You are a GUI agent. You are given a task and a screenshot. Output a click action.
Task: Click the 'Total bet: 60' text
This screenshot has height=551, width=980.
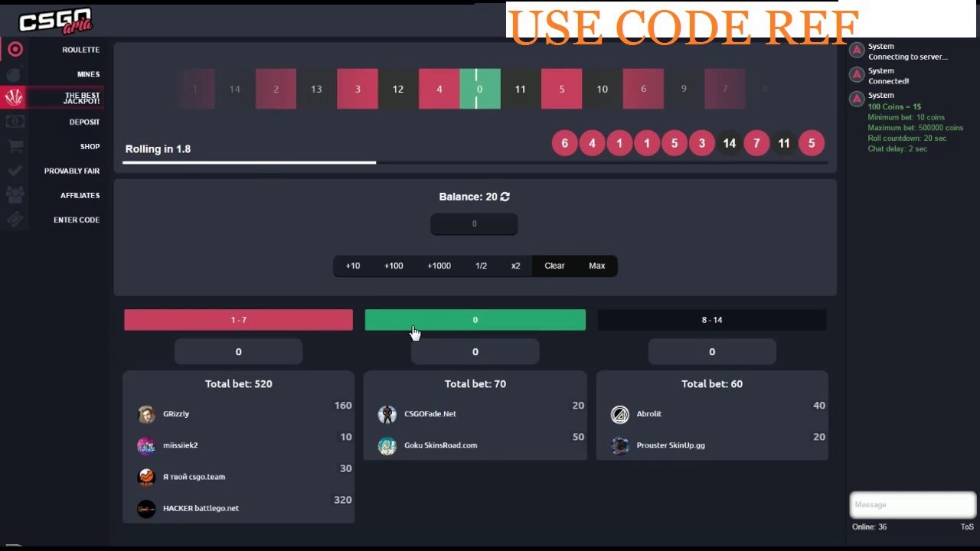click(x=712, y=384)
